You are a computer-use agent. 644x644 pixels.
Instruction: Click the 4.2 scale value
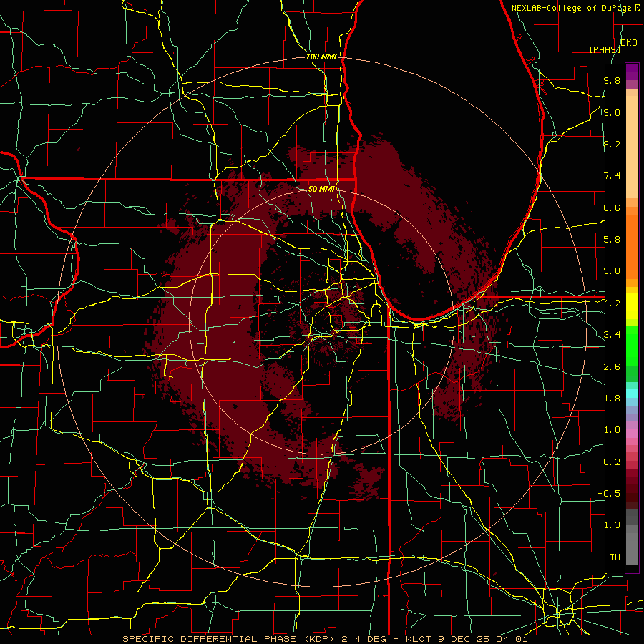point(612,303)
